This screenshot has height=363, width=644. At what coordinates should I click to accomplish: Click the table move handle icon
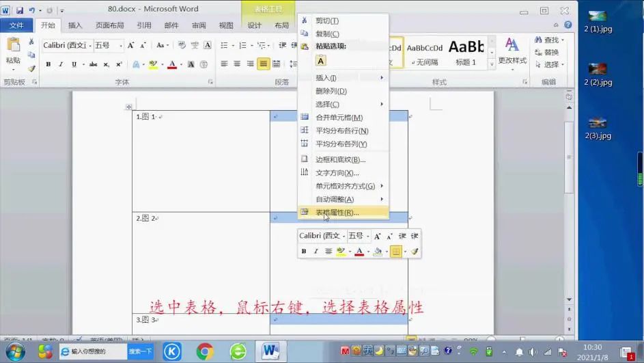[x=128, y=107]
